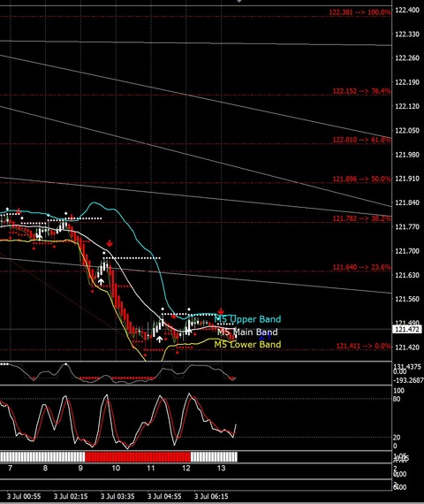Click price axis value 122.400
Screen dimensions: 424x504
point(407,10)
